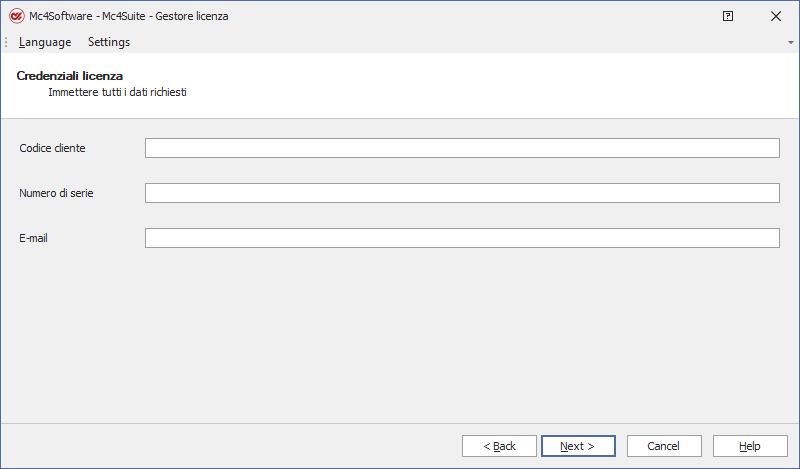Expand the menu bar overflow arrow
This screenshot has width=800, height=469.
pos(791,43)
